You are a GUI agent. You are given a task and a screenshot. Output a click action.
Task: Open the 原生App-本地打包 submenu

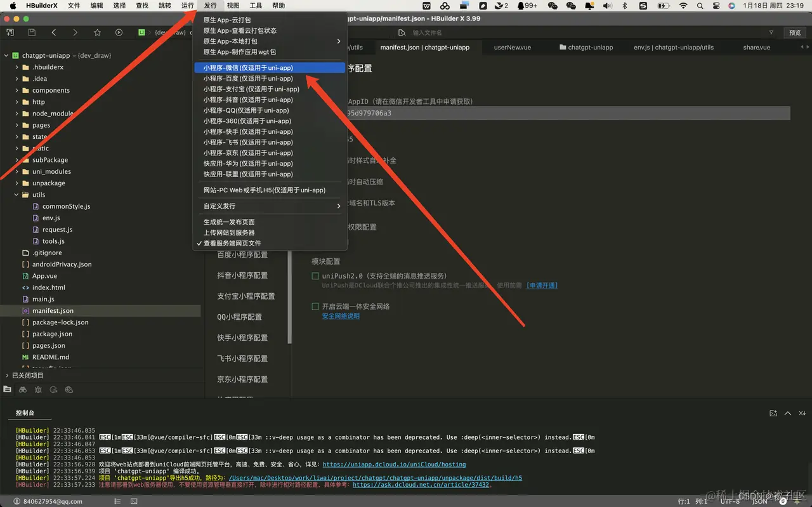(x=270, y=41)
